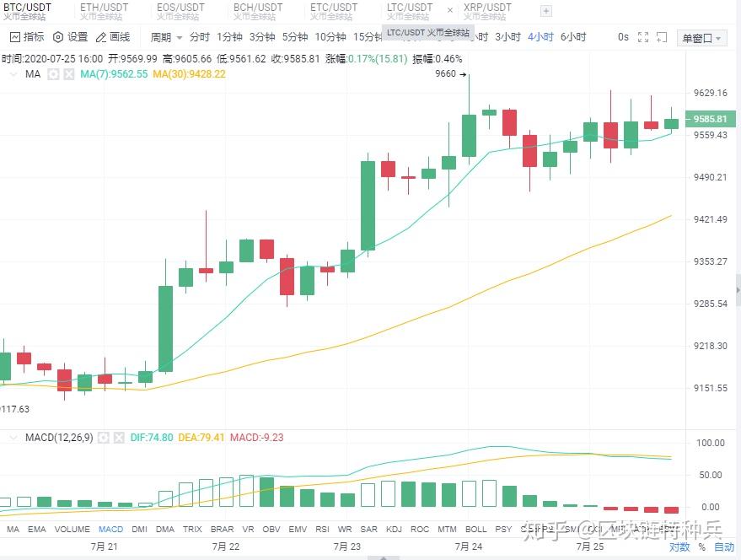Click the tall green 7月 23 candlestick
This screenshot has height=560, width=741.
(368, 205)
